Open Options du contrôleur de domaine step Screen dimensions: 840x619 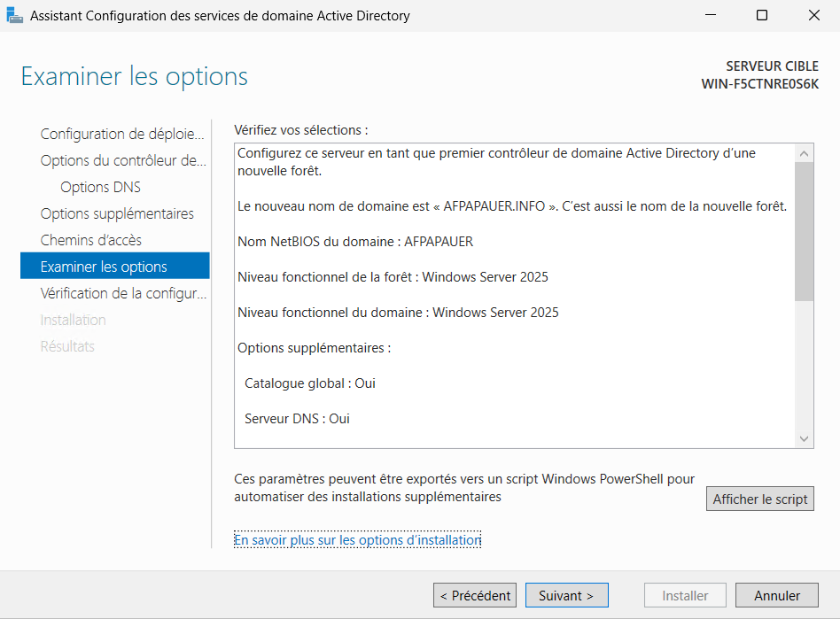tap(122, 160)
